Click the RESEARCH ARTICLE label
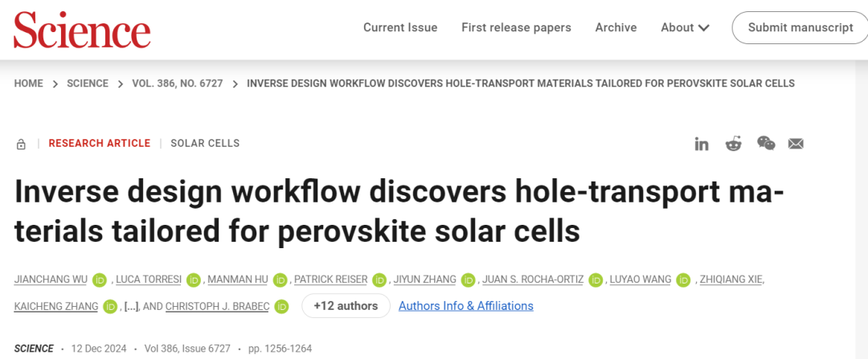The width and height of the screenshot is (868, 359). tap(100, 143)
